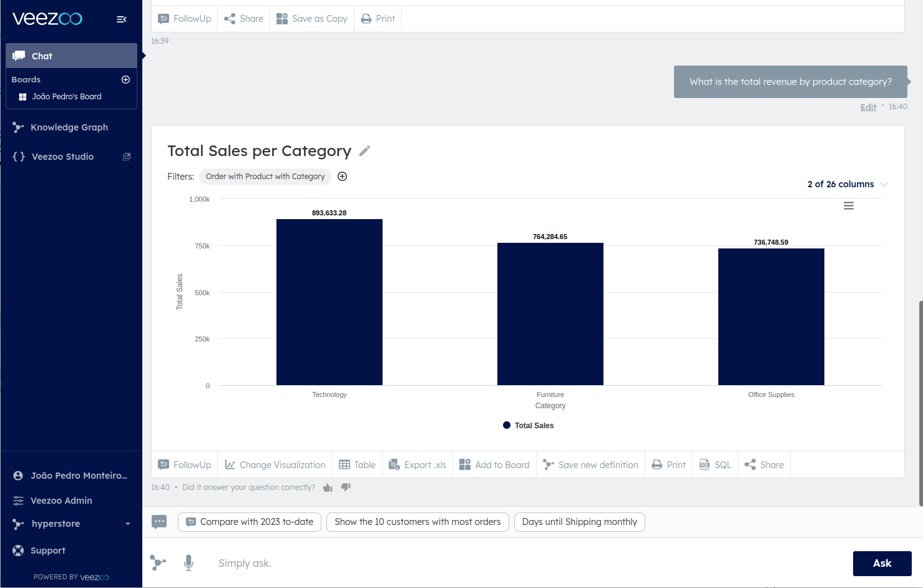
Task: Activate the microphone voice input
Action: (188, 563)
